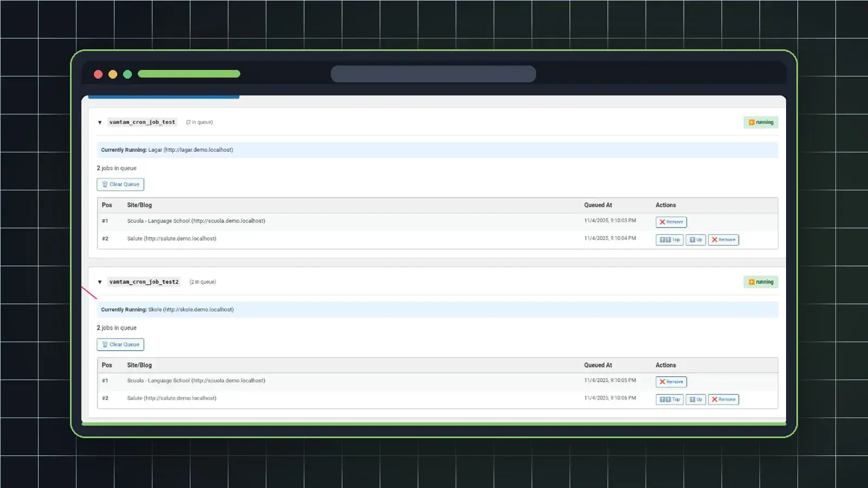This screenshot has height=488, width=868.
Task: Click the '11/4/2025, 9:10:04 PM' timestamp
Action: (x=610, y=239)
